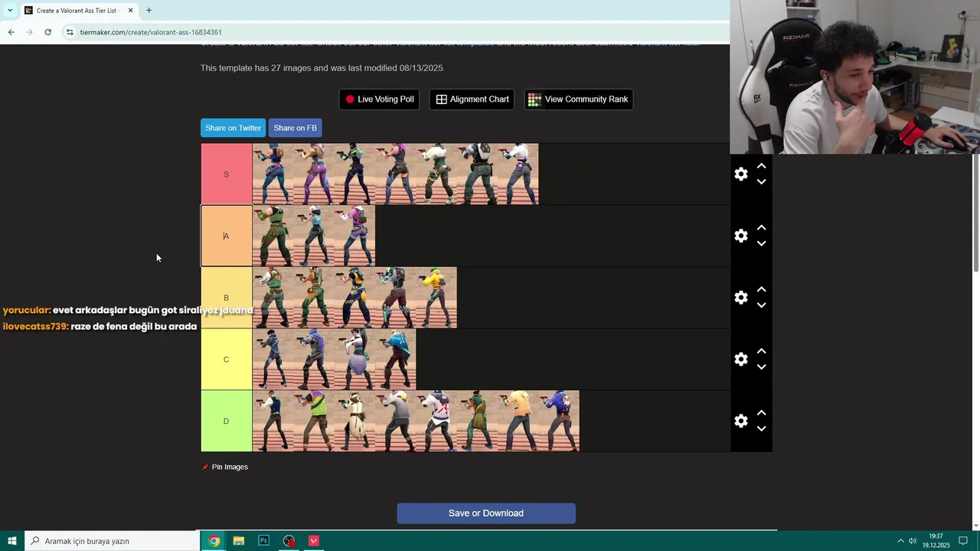Edit the yellow B tier label
The height and width of the screenshot is (551, 980).
[226, 298]
